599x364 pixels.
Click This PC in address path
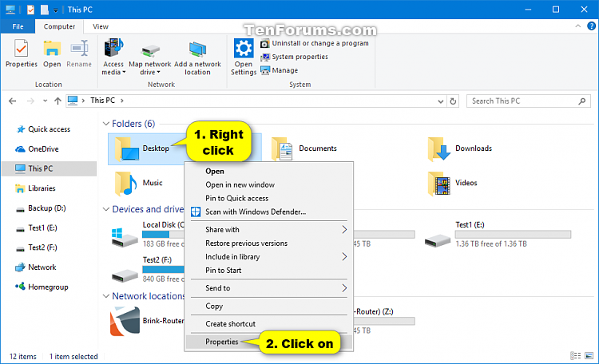click(x=102, y=101)
